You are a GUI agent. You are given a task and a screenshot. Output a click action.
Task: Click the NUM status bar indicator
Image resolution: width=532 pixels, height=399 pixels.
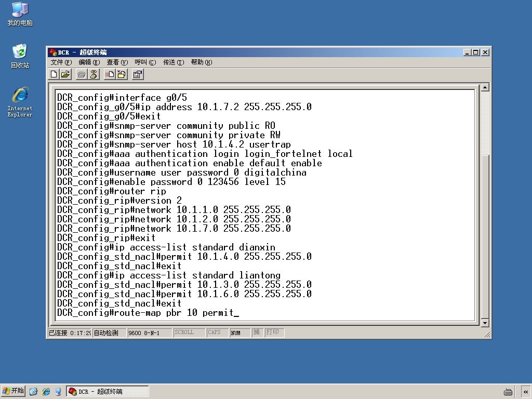(x=240, y=332)
